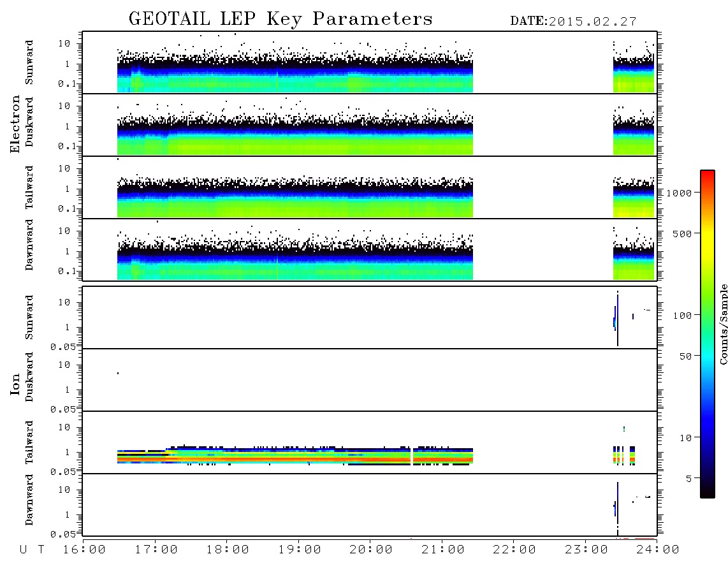This screenshot has height=561, width=728.
Task: Click the Ion Tailward red-orange flux band
Action: 295,459
